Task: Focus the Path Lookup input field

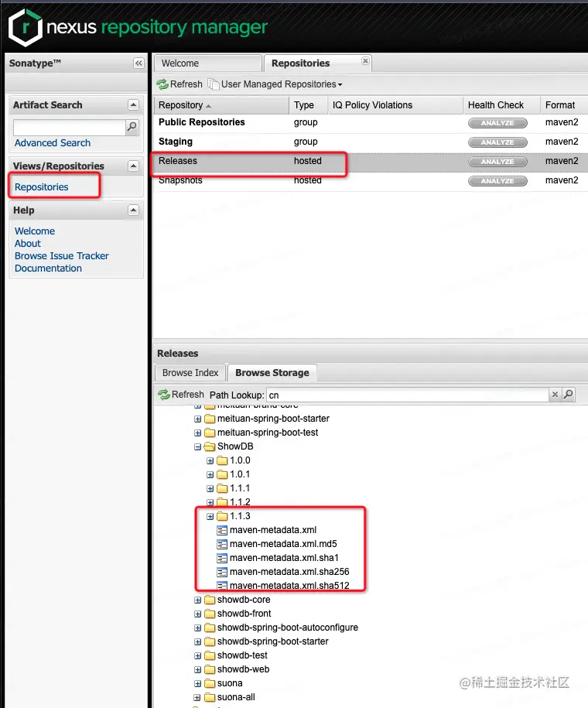Action: [408, 395]
